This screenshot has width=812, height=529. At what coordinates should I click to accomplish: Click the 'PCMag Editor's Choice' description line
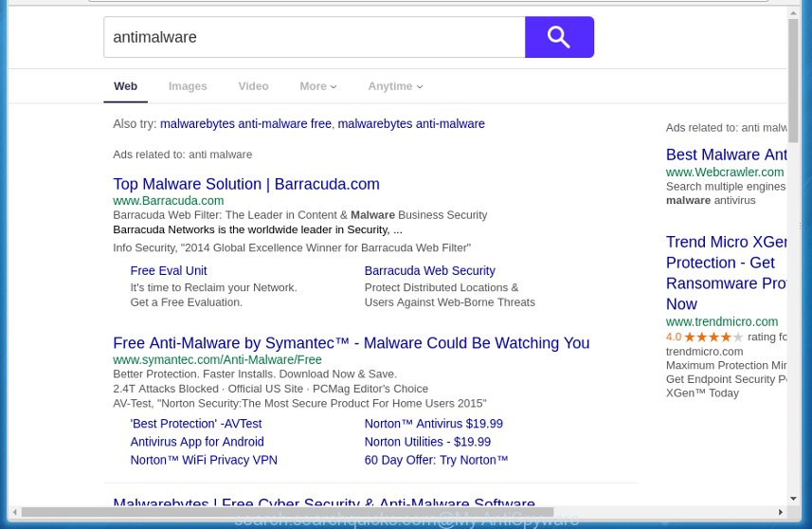pyautogui.click(x=270, y=389)
